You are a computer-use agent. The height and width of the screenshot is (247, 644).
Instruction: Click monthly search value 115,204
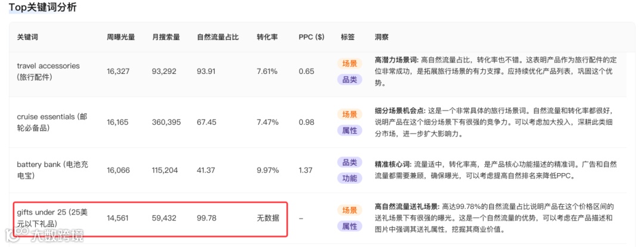(x=165, y=170)
